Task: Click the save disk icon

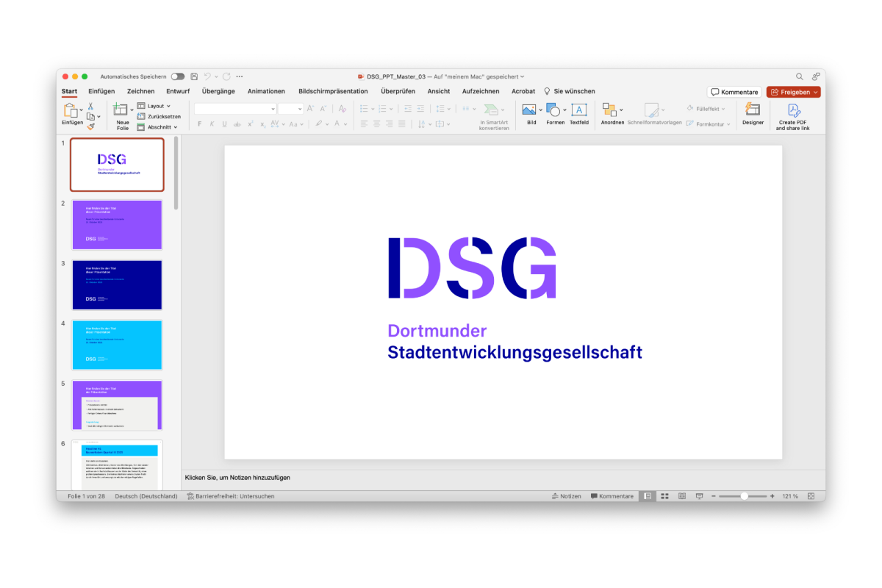Action: [x=194, y=76]
